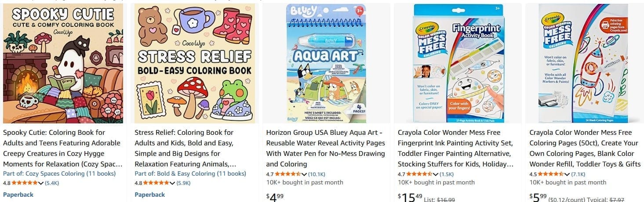Screen dimensions: 644x202
Task: Open the Spooky Cutie coloring book cover image
Action: click(63, 64)
